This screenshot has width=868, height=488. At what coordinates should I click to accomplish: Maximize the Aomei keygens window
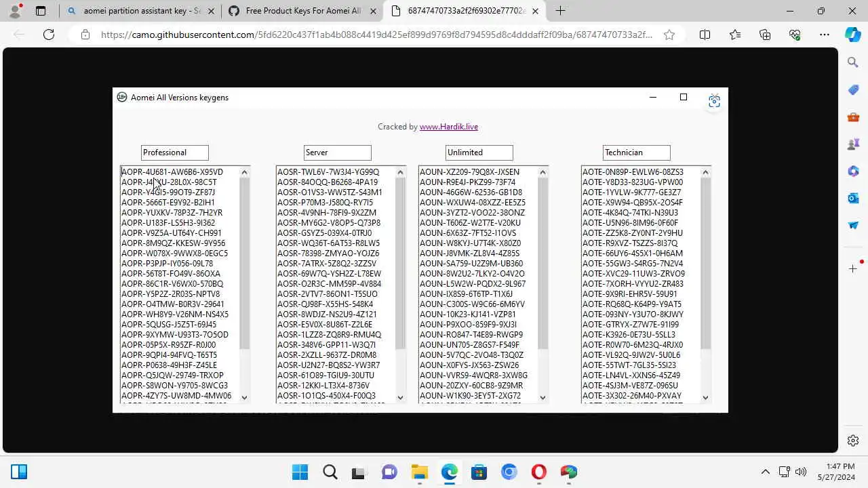(684, 98)
